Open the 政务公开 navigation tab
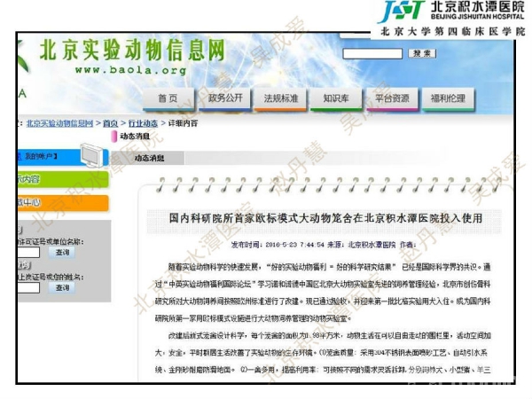The width and height of the screenshot is (532, 399). coord(224,98)
